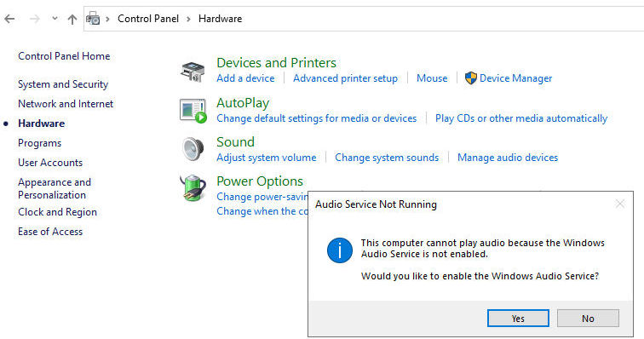Open AutoPlay heading
This screenshot has height=339, width=644.
click(243, 103)
